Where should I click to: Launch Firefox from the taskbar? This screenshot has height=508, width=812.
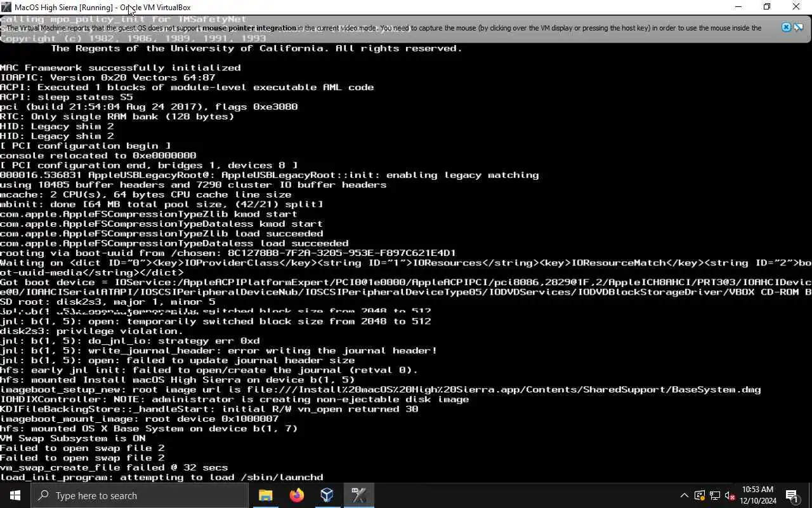[296, 495]
